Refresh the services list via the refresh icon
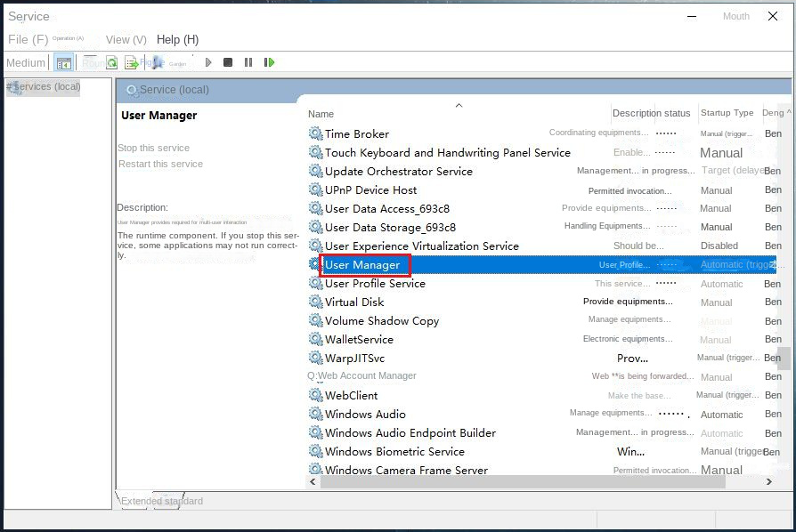Image resolution: width=796 pixels, height=532 pixels. (x=112, y=61)
